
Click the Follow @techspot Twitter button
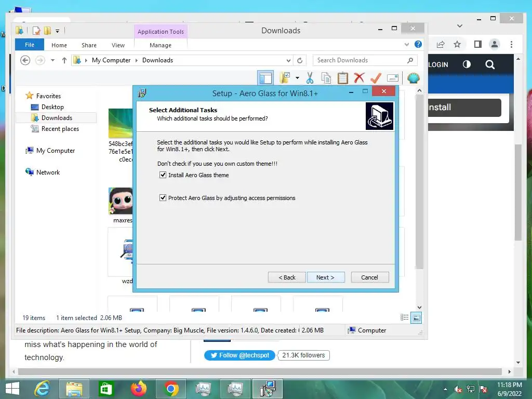(x=240, y=355)
